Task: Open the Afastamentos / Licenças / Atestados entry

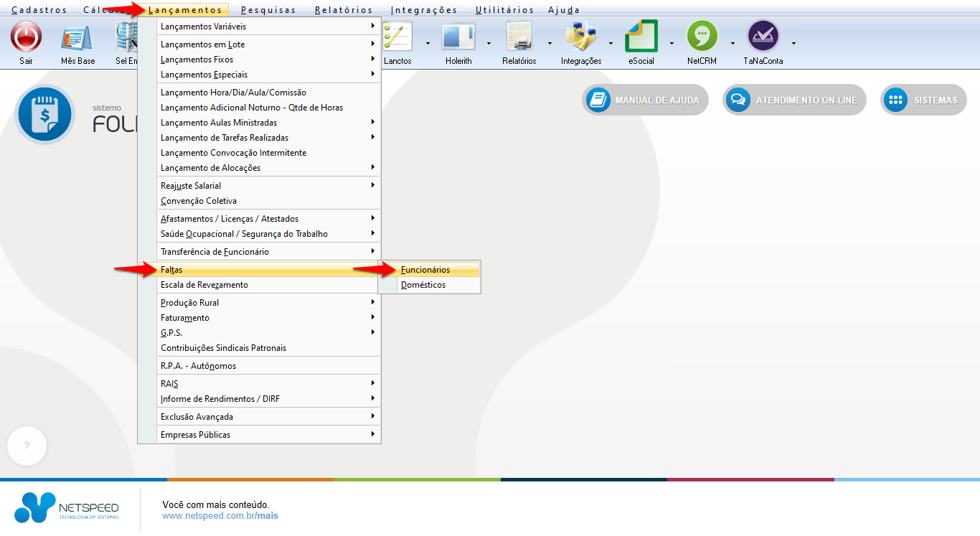Action: (x=230, y=219)
